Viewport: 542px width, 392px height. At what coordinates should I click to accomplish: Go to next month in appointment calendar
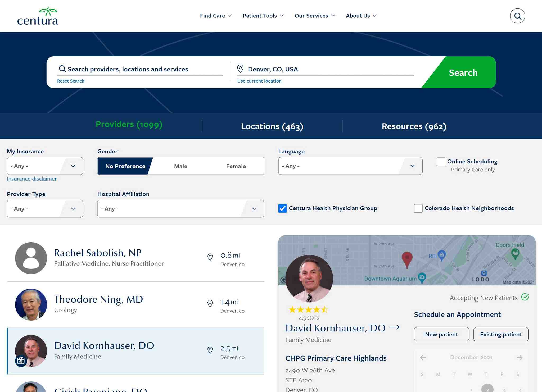(x=520, y=358)
